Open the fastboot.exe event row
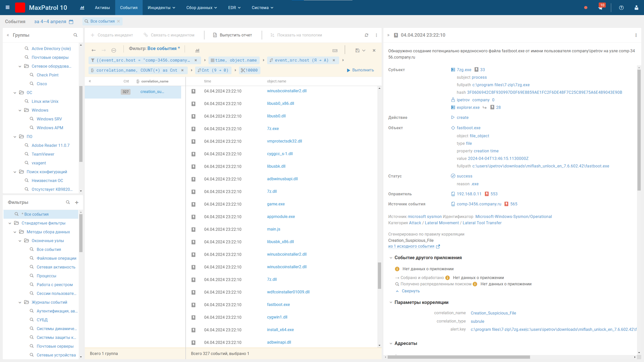The width and height of the screenshot is (644, 362). coord(282,305)
